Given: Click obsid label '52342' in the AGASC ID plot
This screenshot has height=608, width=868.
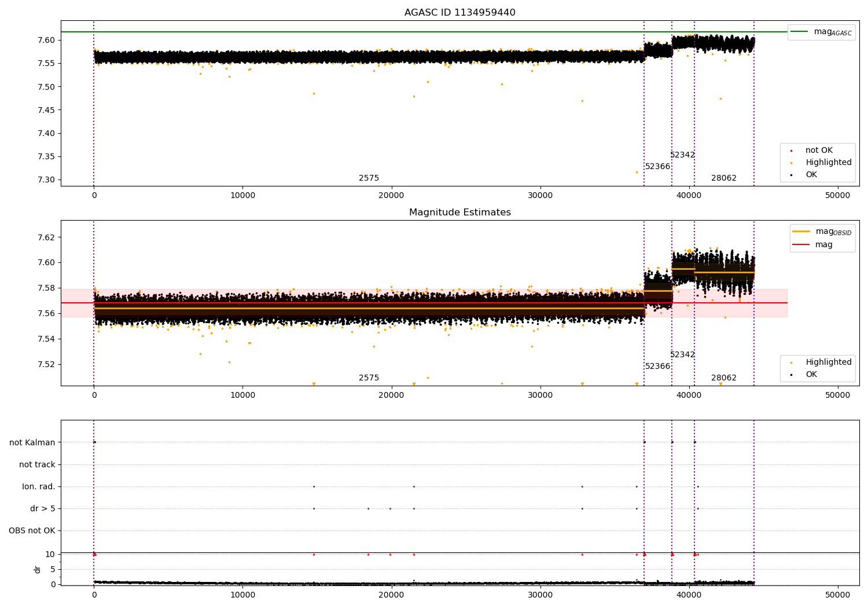Looking at the screenshot, I should (682, 155).
